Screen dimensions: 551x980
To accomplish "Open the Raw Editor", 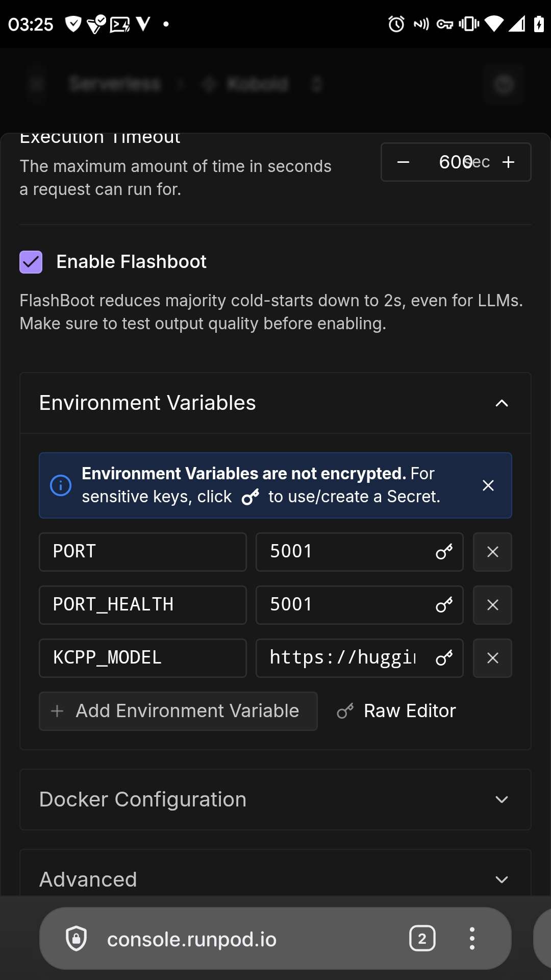I will tap(396, 711).
